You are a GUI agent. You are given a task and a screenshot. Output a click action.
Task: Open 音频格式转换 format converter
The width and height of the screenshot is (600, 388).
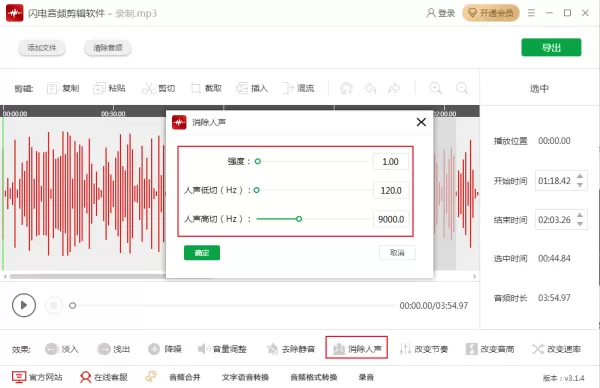point(314,378)
